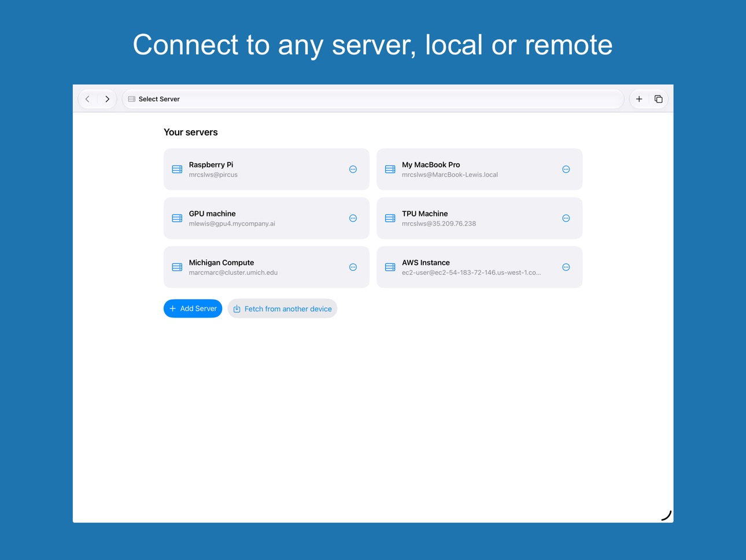The height and width of the screenshot is (560, 746).
Task: Click address marcmarc@cluster.umich.edu
Action: coord(233,272)
